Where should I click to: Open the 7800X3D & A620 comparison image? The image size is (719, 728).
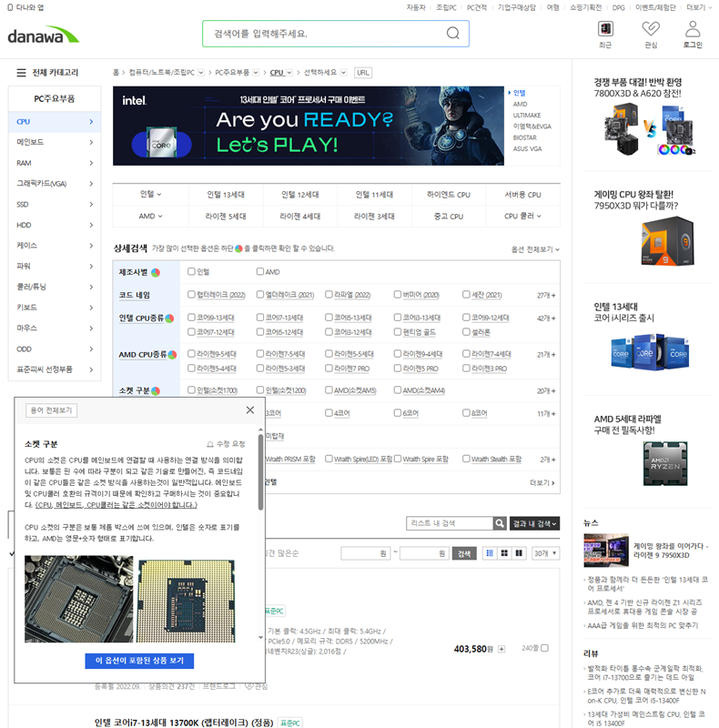click(x=648, y=129)
